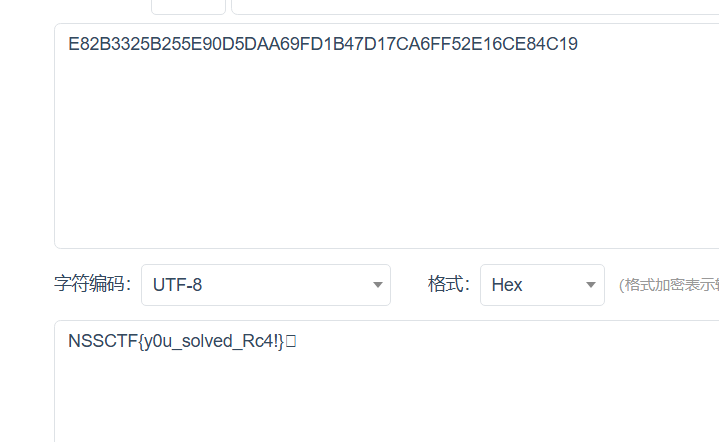Click the start of the NSSCTF output line
Screen dimensions: 719x442
pyautogui.click(x=70, y=342)
